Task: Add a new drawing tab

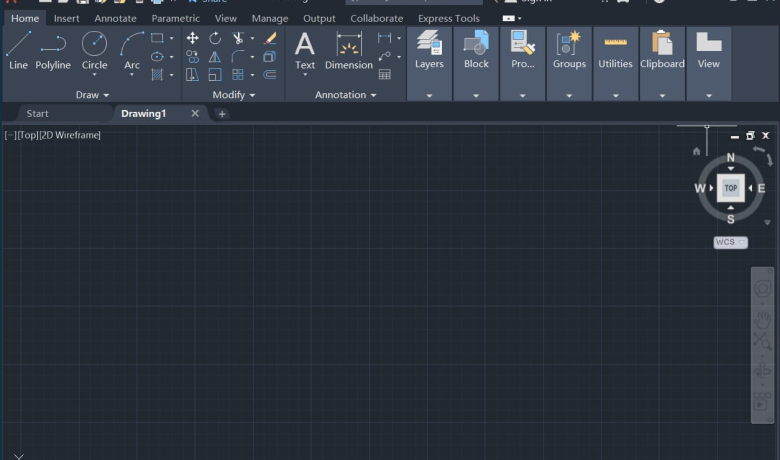Action: point(222,114)
